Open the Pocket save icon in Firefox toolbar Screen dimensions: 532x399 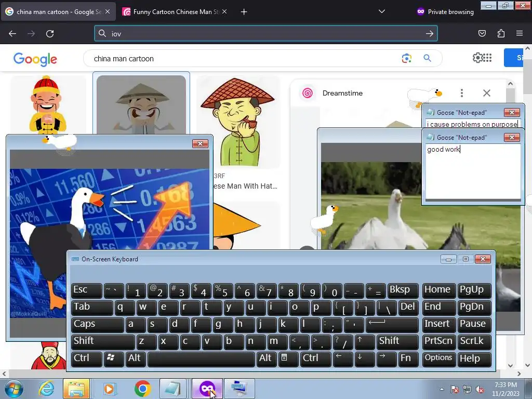pos(482,33)
